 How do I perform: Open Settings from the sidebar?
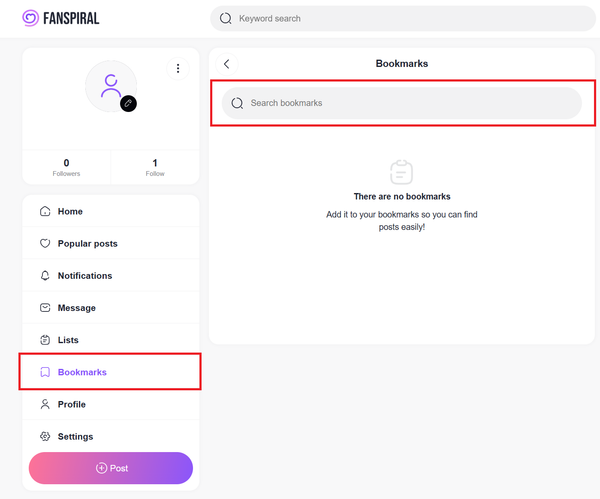pyautogui.click(x=75, y=437)
